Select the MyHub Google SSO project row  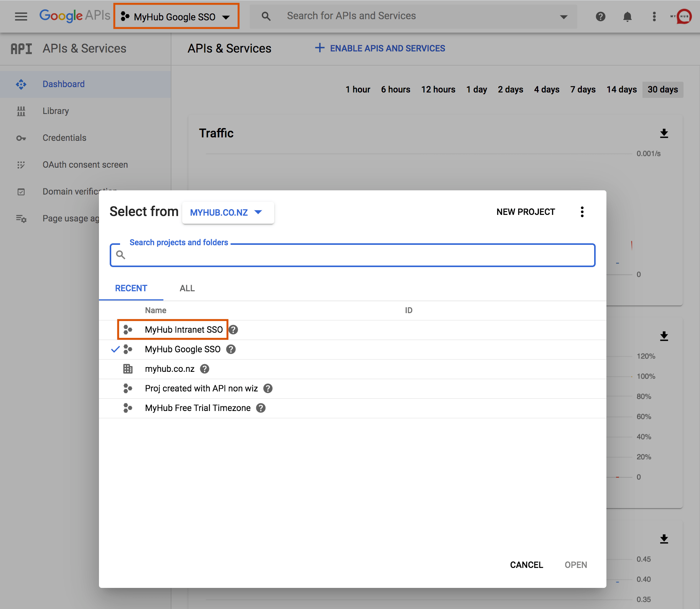tap(352, 350)
